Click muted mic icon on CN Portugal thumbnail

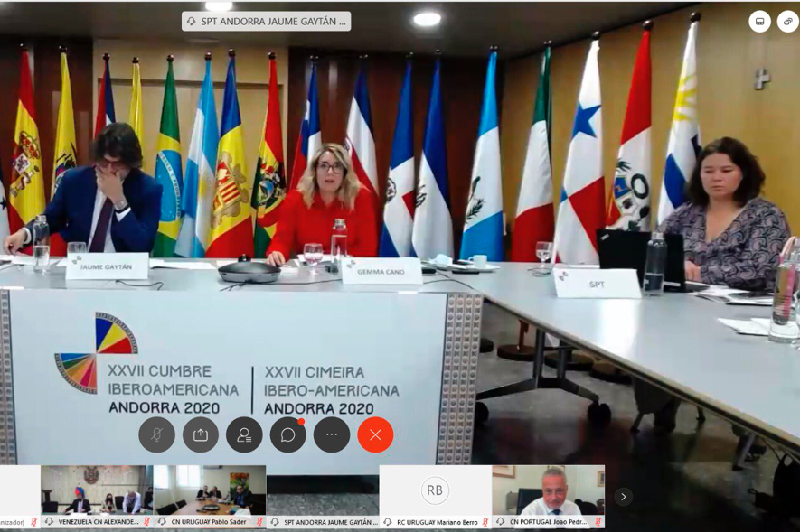coord(598,522)
